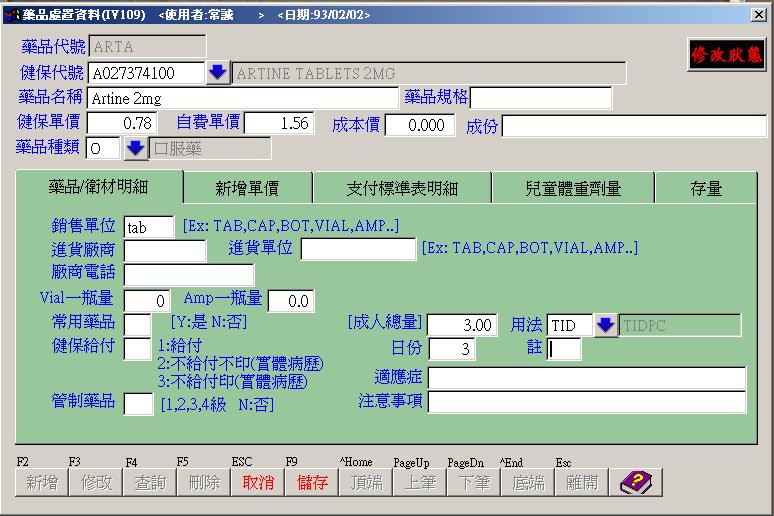Click the 管制藥品 level box
Viewport: 774px width, 516px height.
point(138,403)
